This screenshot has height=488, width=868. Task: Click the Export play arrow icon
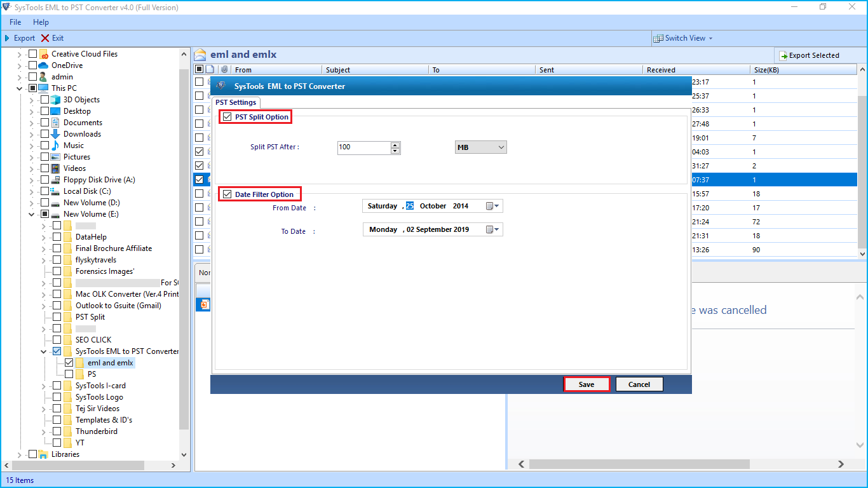click(x=7, y=38)
